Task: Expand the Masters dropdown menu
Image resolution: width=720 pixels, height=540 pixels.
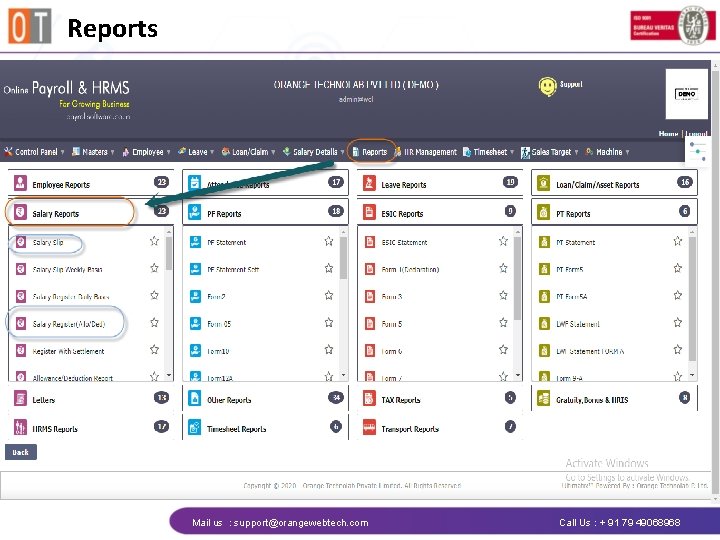Action: [x=93, y=152]
